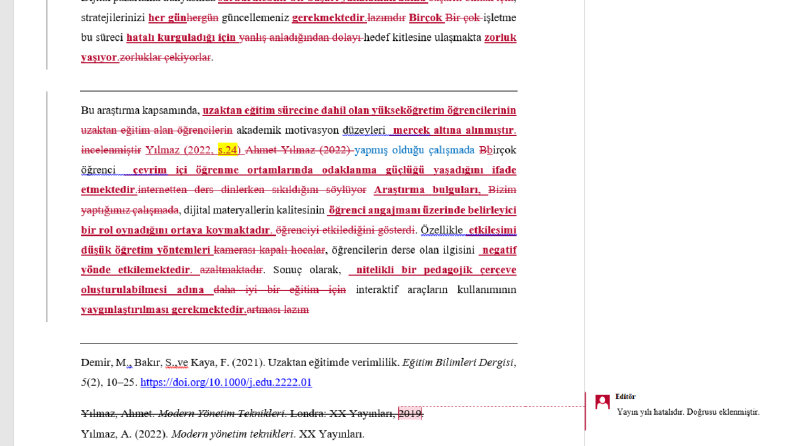Click the phrase 'dijital materyallerin kalitesinin'

pos(254,210)
